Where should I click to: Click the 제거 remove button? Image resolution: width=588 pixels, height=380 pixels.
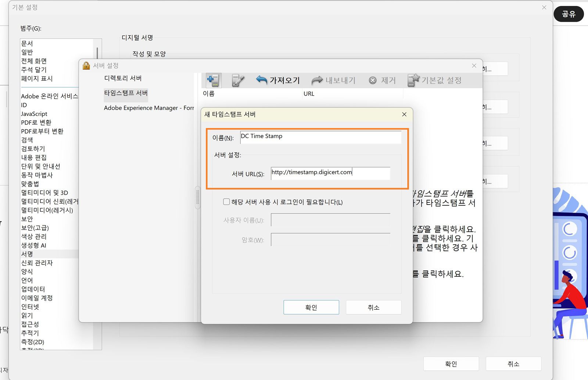click(x=382, y=80)
